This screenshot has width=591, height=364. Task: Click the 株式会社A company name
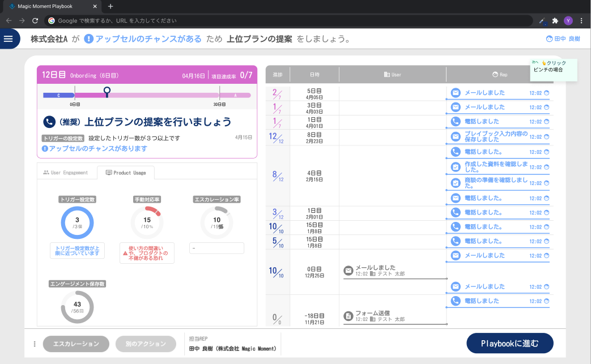49,38
